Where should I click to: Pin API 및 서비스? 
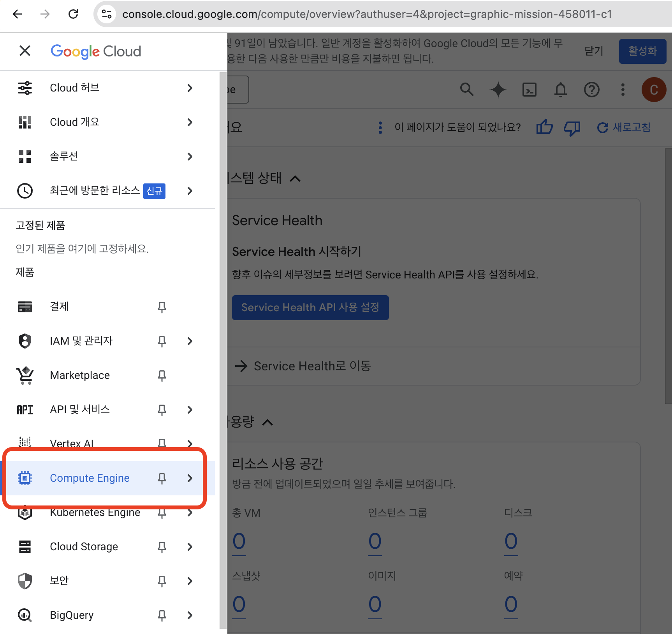[162, 410]
